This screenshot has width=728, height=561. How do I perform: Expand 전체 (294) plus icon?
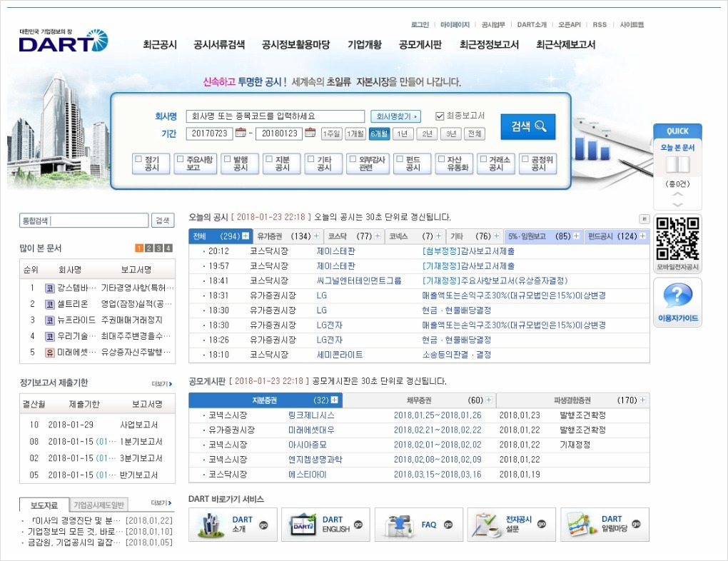246,236
